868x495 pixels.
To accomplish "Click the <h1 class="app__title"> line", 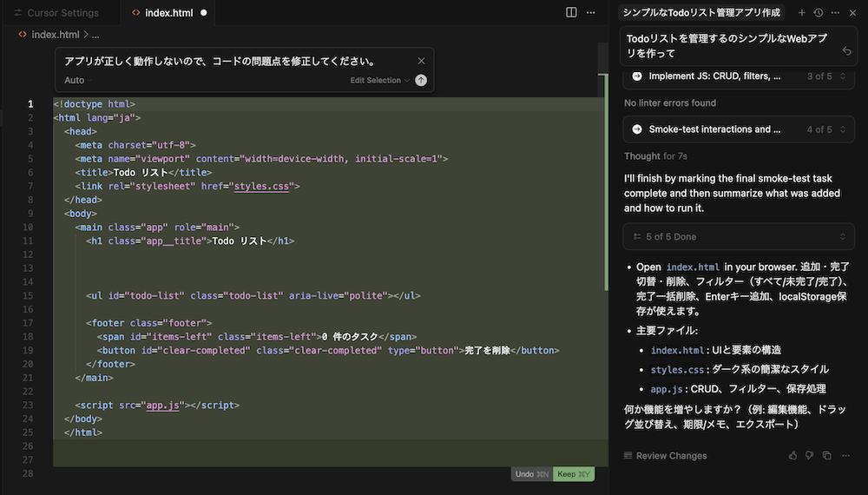I will click(x=190, y=241).
